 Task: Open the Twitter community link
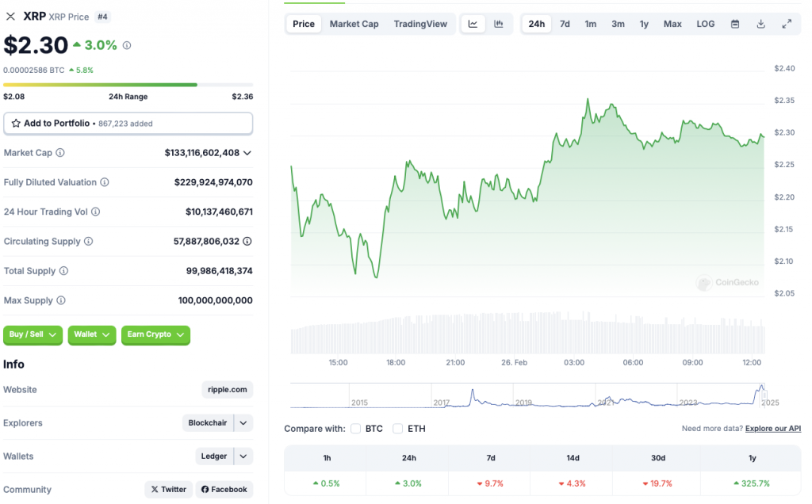click(x=169, y=490)
